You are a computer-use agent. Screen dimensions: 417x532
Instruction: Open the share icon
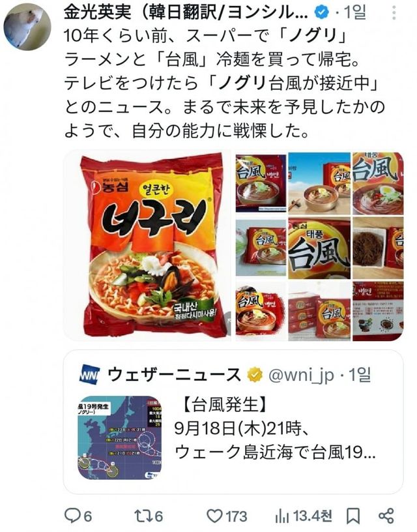click(x=386, y=516)
